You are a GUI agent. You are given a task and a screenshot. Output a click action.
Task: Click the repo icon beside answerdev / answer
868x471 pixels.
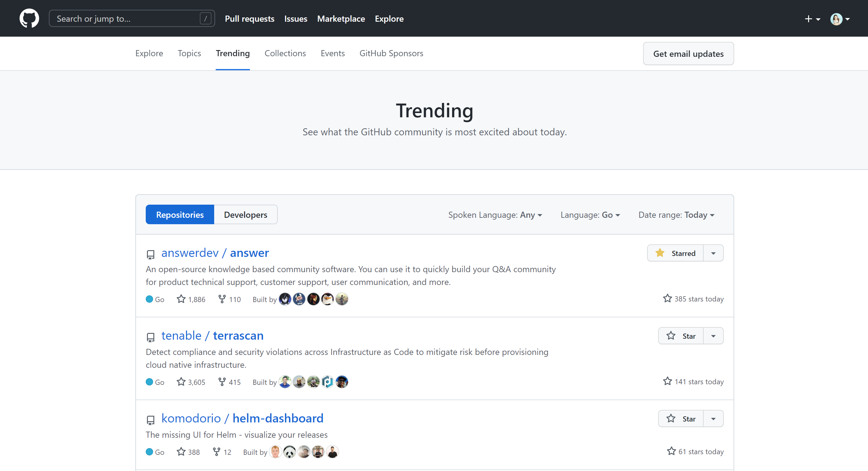[x=151, y=254]
